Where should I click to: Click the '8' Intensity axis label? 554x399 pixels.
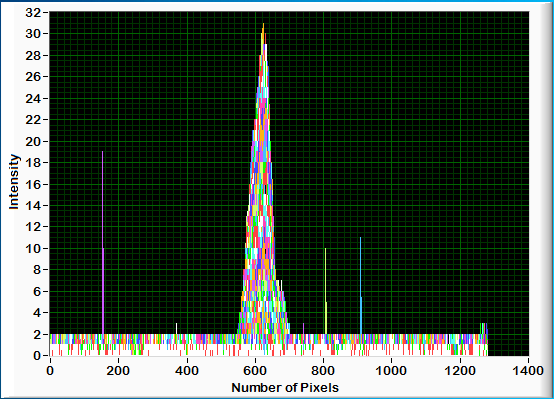[x=36, y=270]
